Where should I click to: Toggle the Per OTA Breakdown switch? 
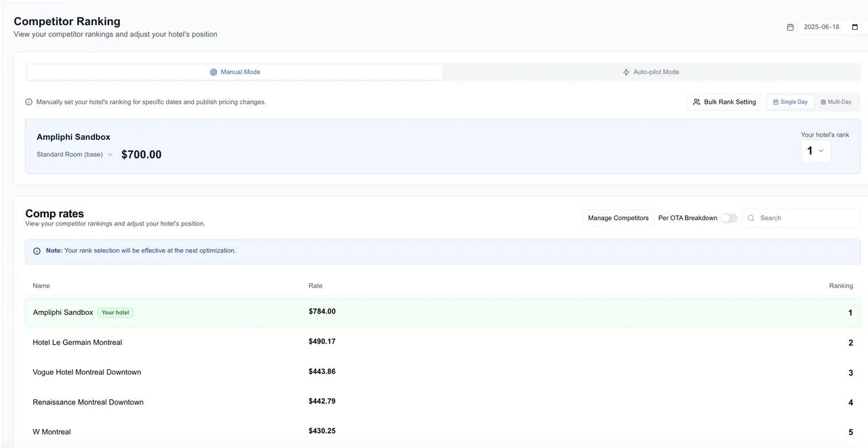(x=729, y=218)
